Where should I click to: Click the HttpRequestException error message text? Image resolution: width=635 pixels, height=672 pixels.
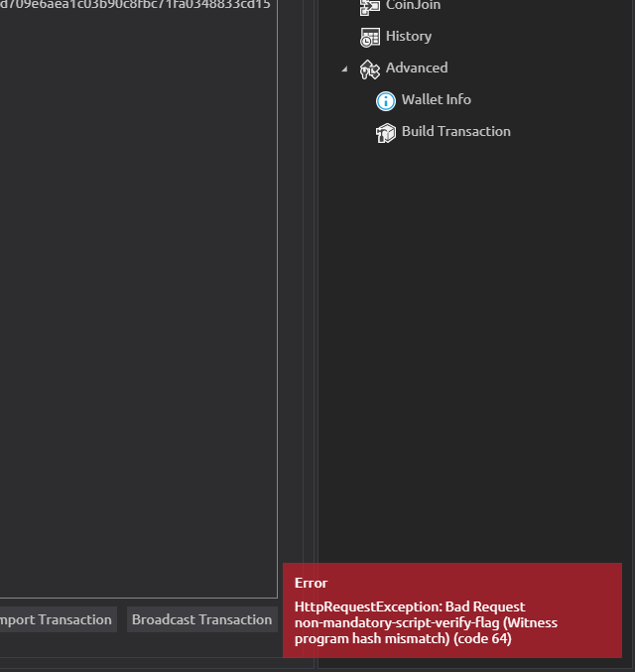pyautogui.click(x=426, y=622)
